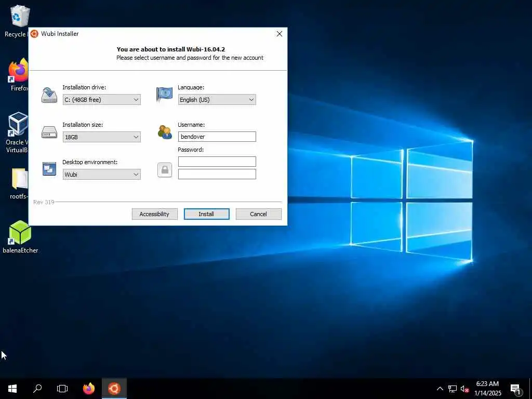Open the taskbar search icon
Viewport: 532px width, 399px height.
[37, 389]
